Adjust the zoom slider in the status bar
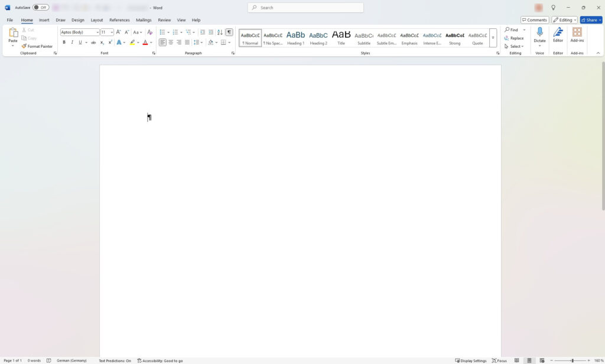The width and height of the screenshot is (605, 364). (x=572, y=360)
